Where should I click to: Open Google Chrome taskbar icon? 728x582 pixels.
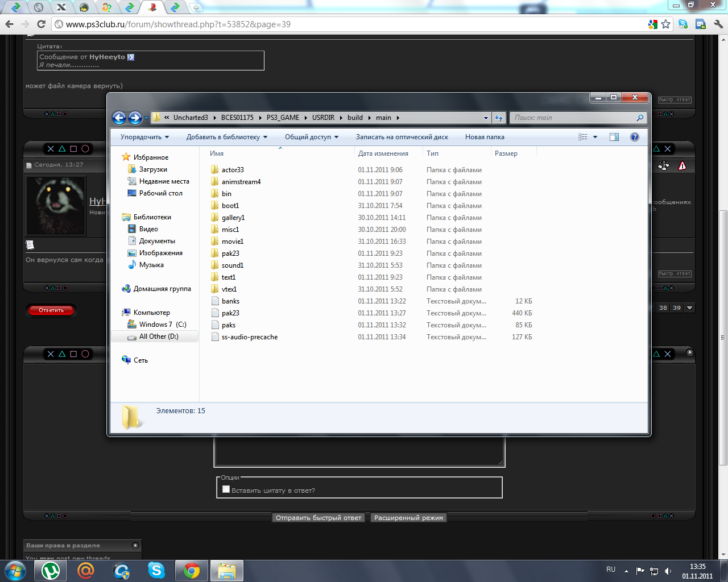pos(192,571)
